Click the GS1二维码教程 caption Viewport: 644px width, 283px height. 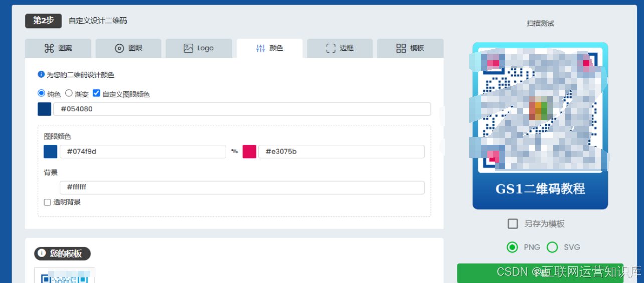point(540,189)
